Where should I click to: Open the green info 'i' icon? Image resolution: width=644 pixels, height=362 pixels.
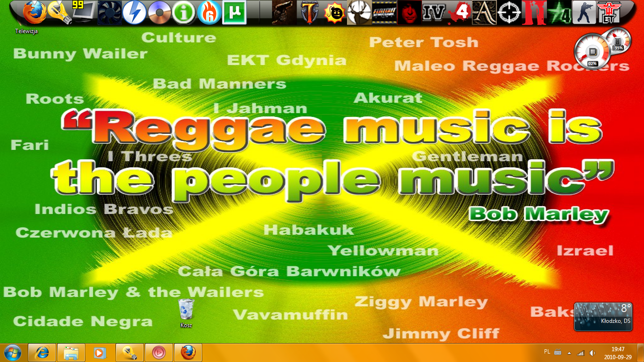click(x=184, y=13)
